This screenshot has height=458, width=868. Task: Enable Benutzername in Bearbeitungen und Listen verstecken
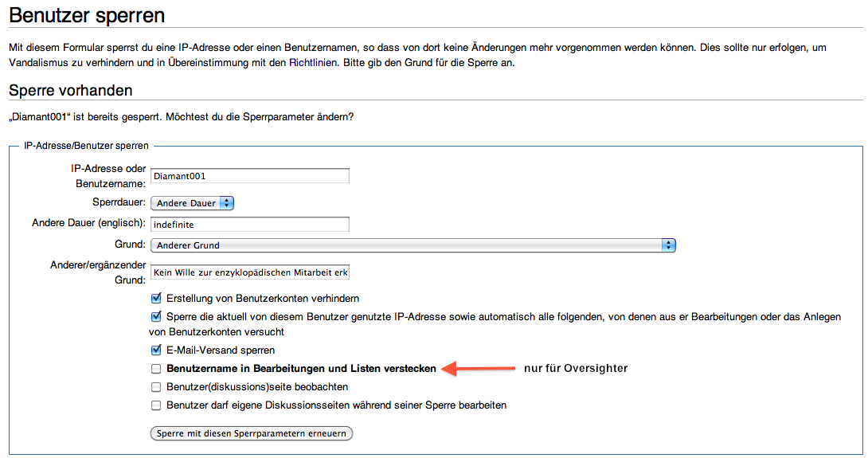click(x=156, y=369)
